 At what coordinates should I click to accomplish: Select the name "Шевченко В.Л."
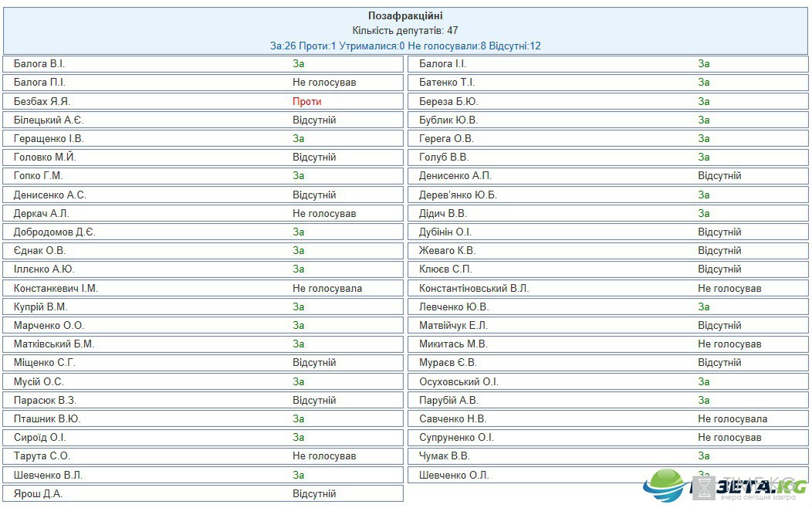tap(48, 476)
